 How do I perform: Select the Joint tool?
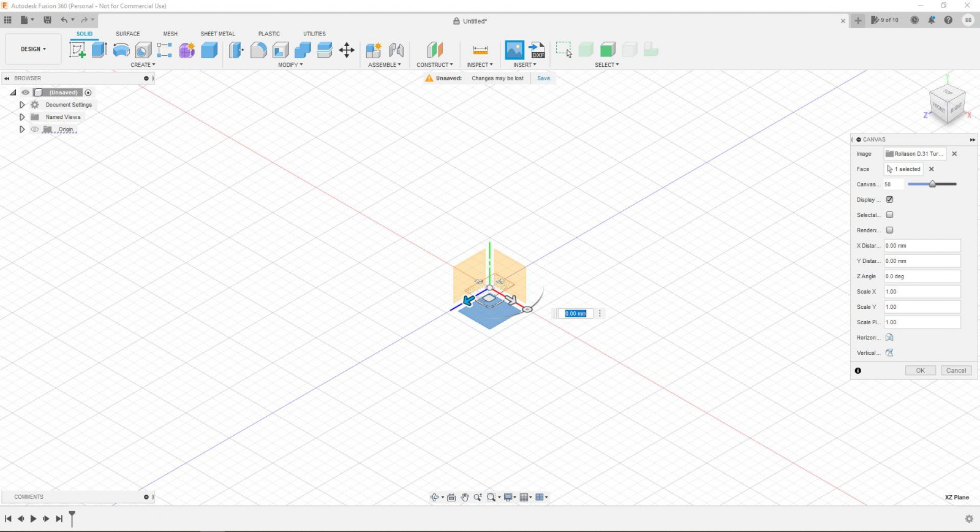tap(396, 50)
